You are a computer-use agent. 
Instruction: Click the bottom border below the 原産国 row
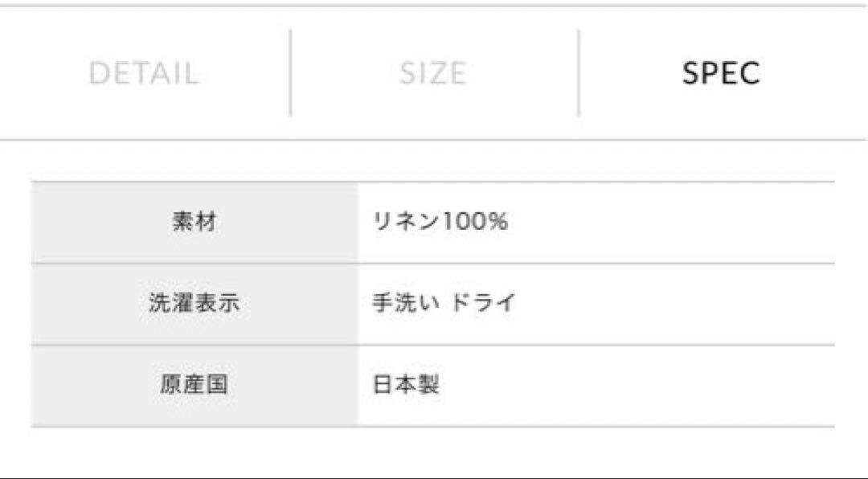pos(433,427)
